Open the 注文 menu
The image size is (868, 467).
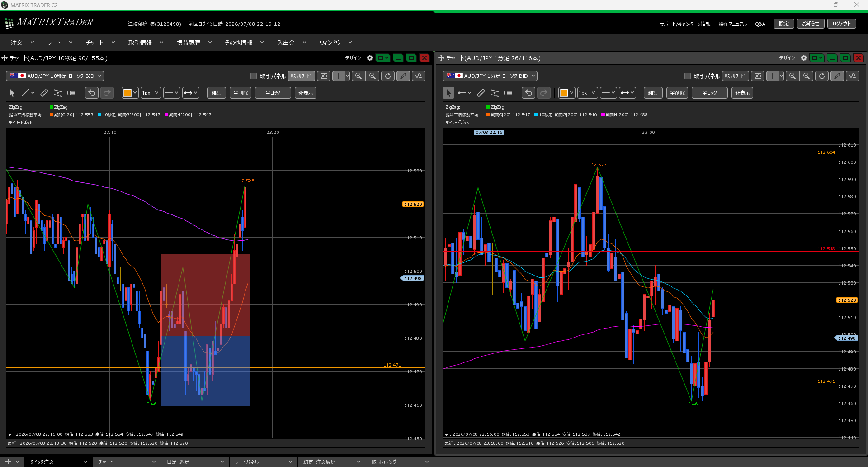[x=23, y=43]
